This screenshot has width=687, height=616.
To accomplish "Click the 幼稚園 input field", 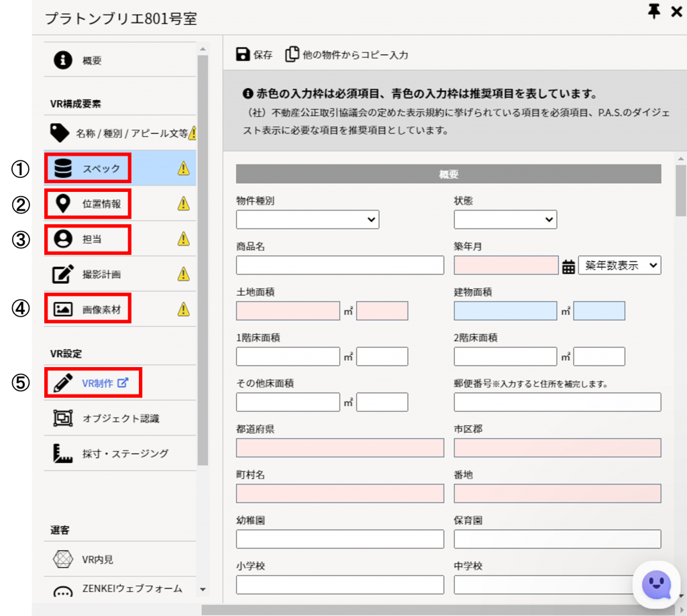I will click(340, 539).
